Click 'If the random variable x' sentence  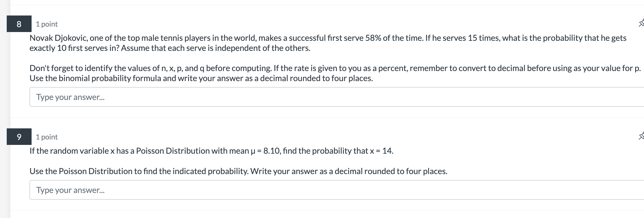point(72,151)
